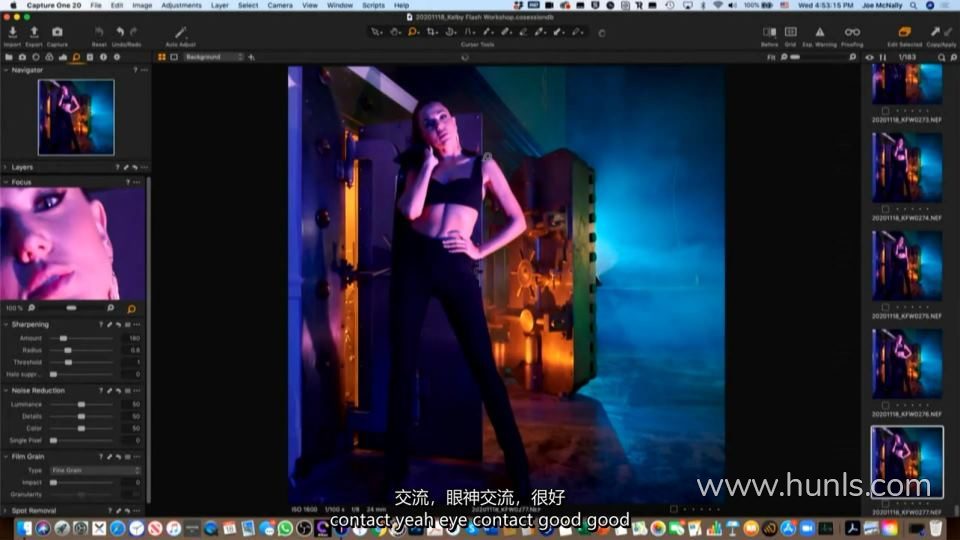Image resolution: width=960 pixels, height=540 pixels.
Task: Collapse the Sharpening panel
Action: pyautogui.click(x=6, y=324)
